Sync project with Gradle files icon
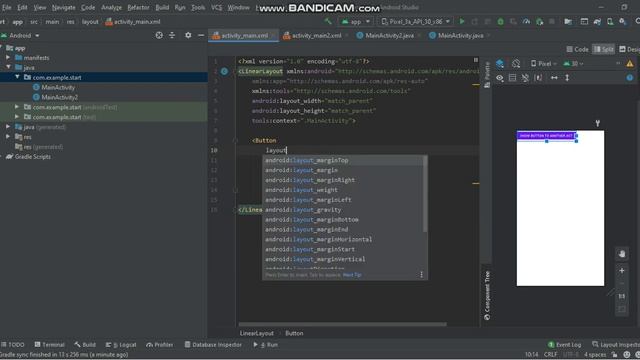Viewport: 640px width, 360px height. tap(597, 22)
